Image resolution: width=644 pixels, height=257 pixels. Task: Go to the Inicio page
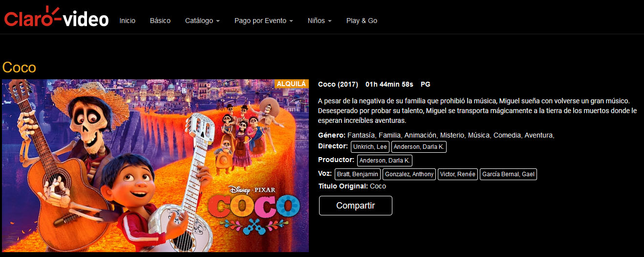click(x=128, y=21)
